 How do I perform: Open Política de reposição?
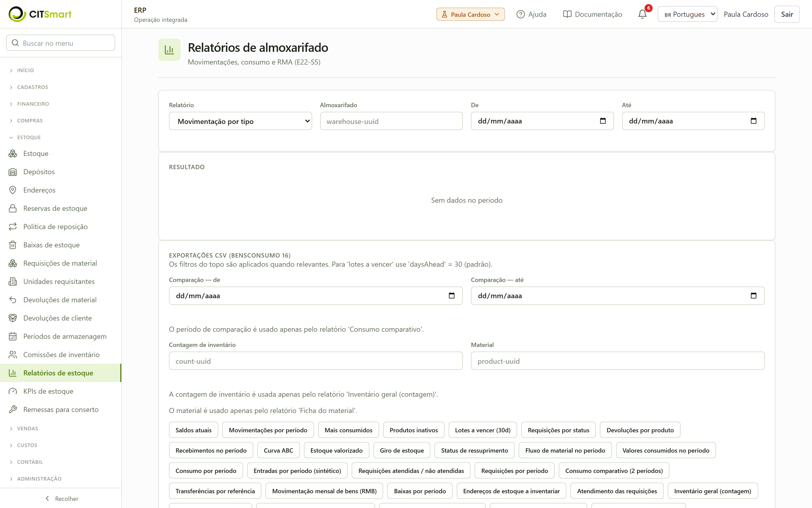tap(61, 227)
